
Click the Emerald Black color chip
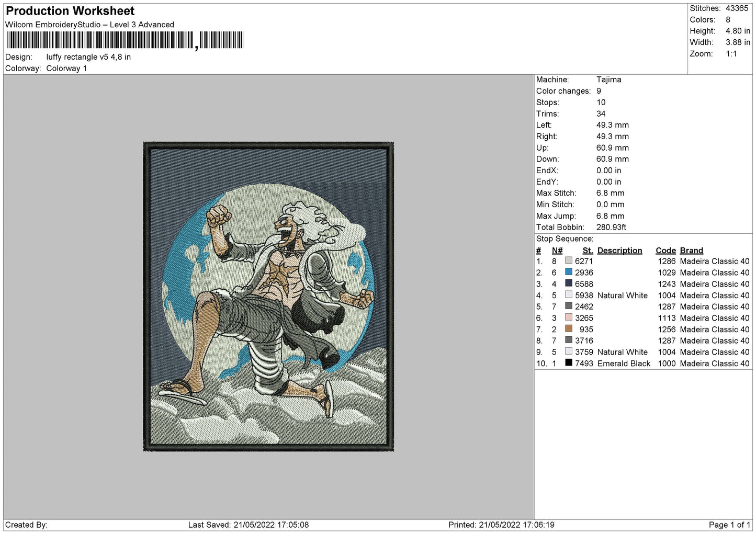click(569, 363)
